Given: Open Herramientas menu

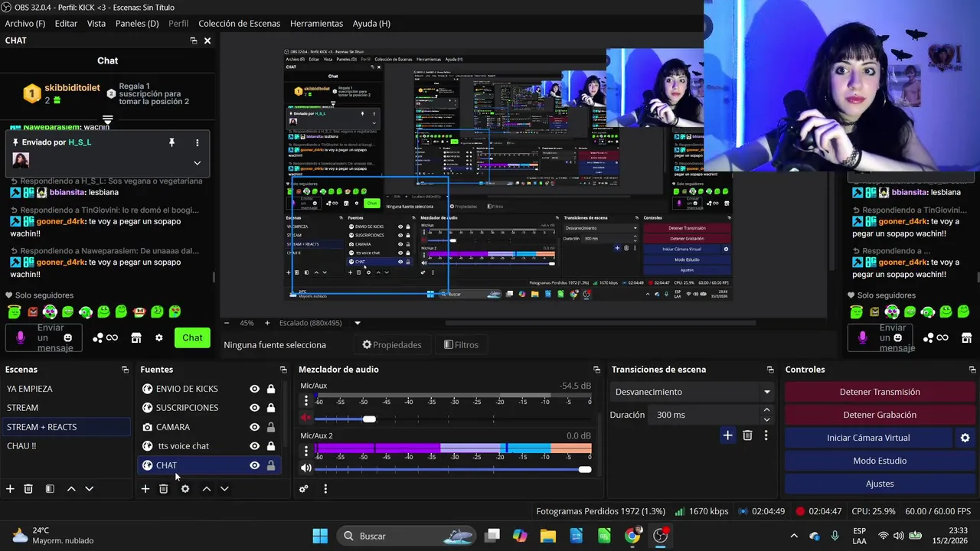Looking at the screenshot, I should coord(316,24).
